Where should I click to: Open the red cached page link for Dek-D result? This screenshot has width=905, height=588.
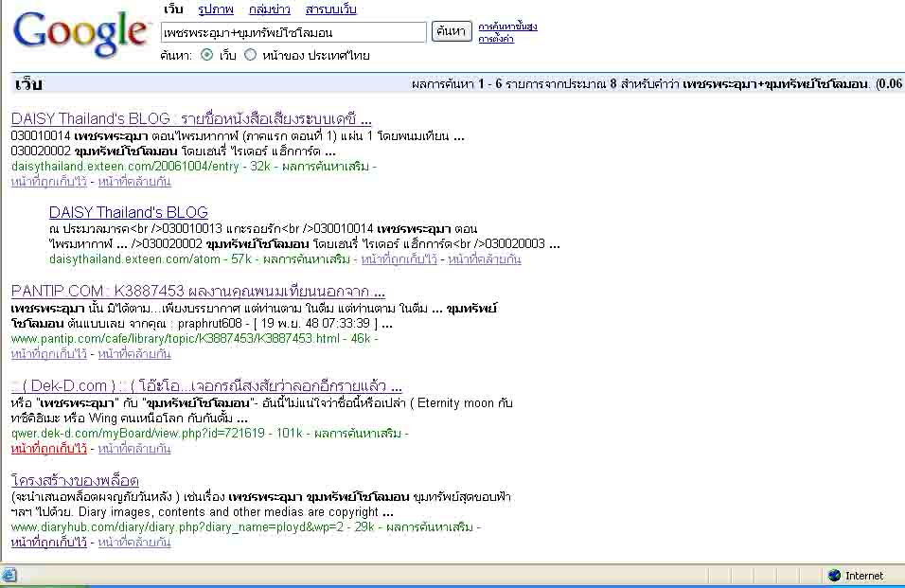pos(48,449)
